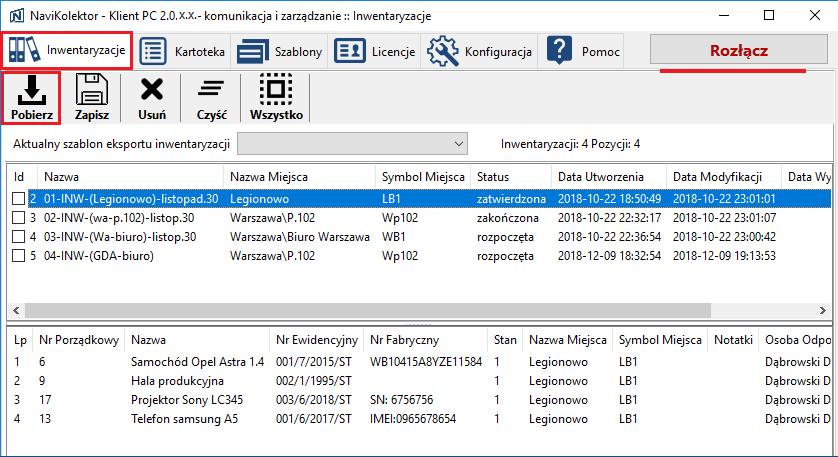
Task: Click the Nr Porządkowy column header
Action: point(79,340)
